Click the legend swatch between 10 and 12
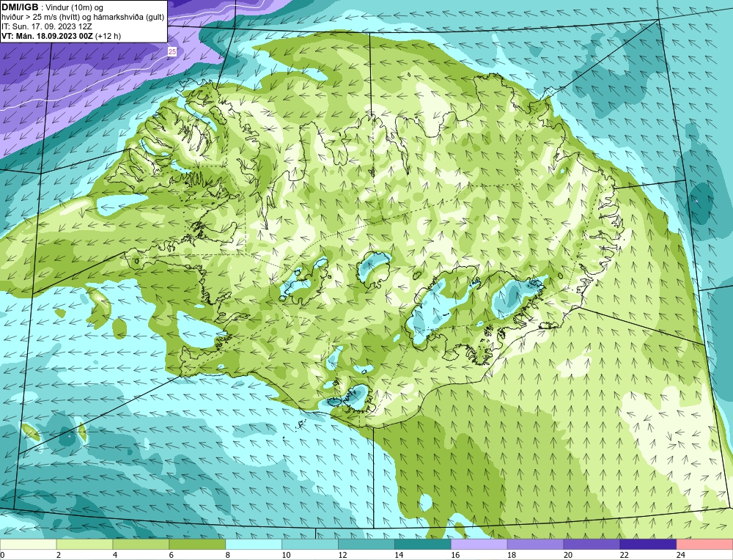733x560 pixels. (x=310, y=544)
